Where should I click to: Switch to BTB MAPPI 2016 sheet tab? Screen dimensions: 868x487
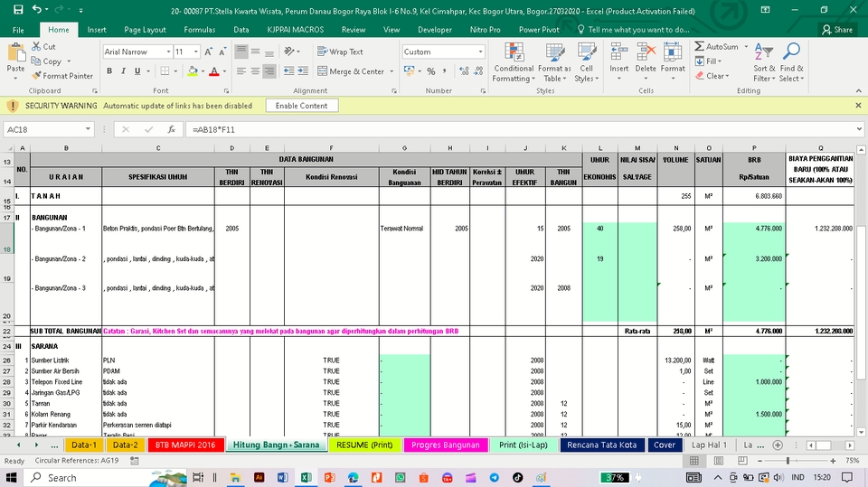pos(184,445)
